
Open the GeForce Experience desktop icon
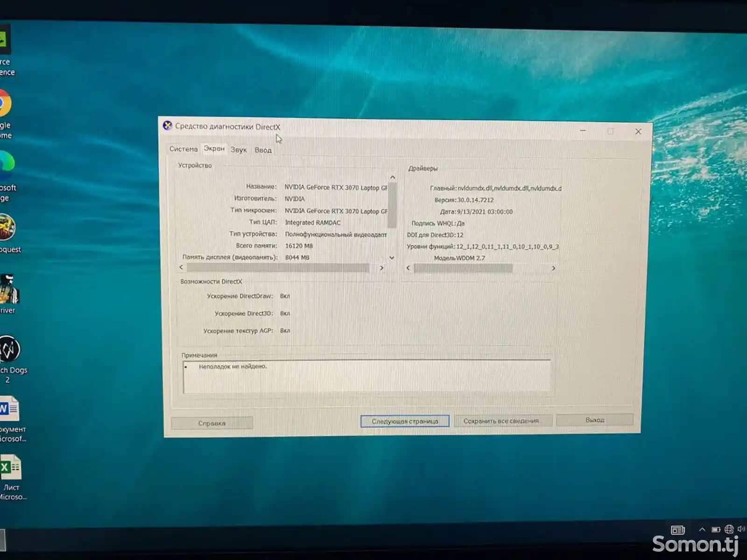point(6,51)
